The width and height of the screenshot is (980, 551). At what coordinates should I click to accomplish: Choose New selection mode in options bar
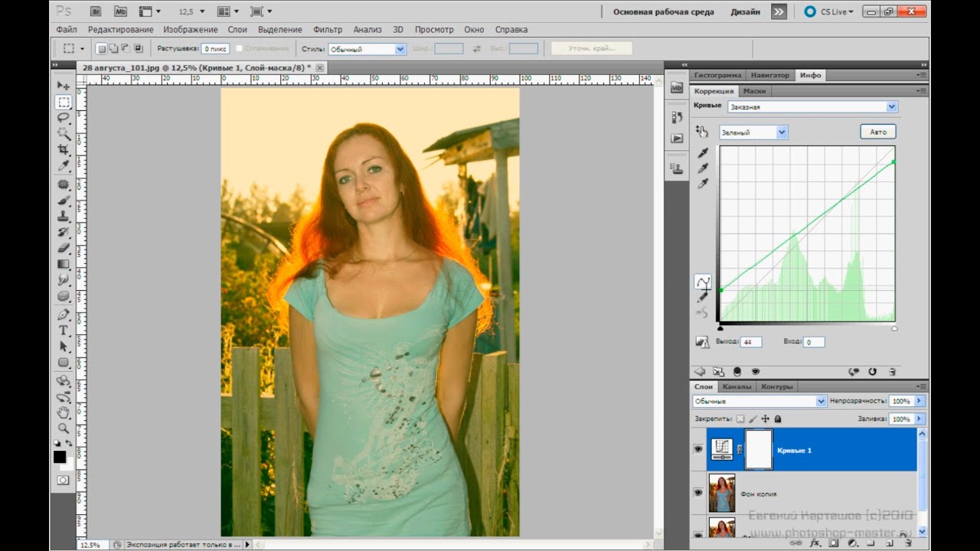102,48
